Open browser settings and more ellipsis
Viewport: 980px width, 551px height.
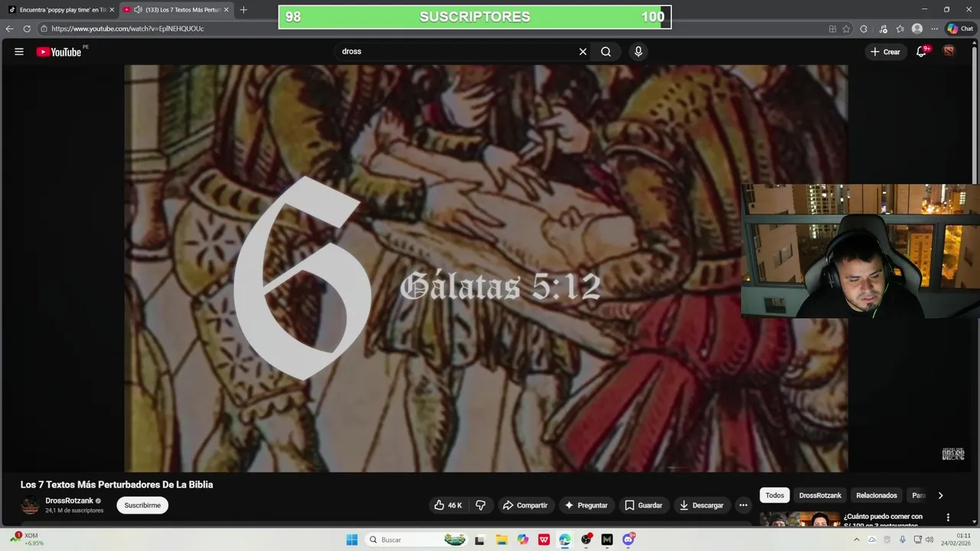click(934, 28)
